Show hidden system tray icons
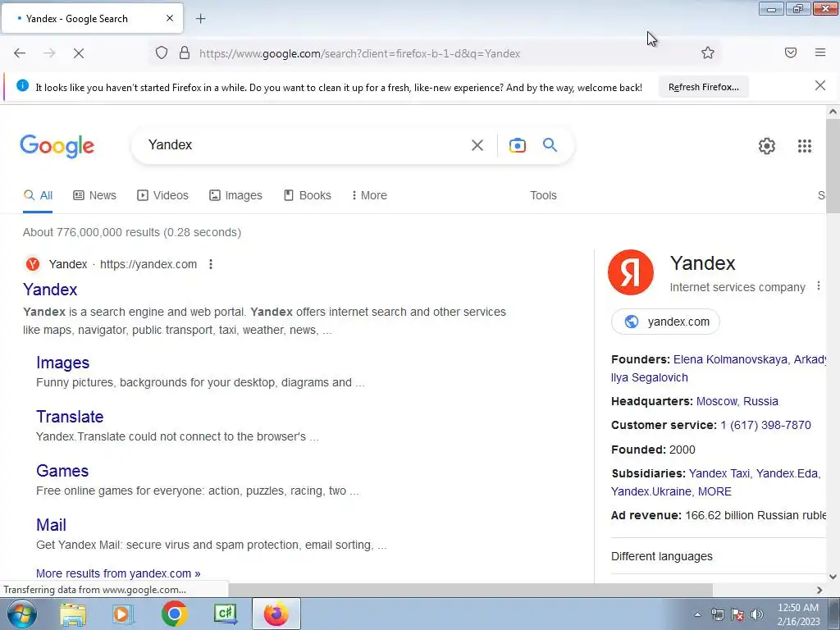The image size is (840, 630). pos(697,614)
